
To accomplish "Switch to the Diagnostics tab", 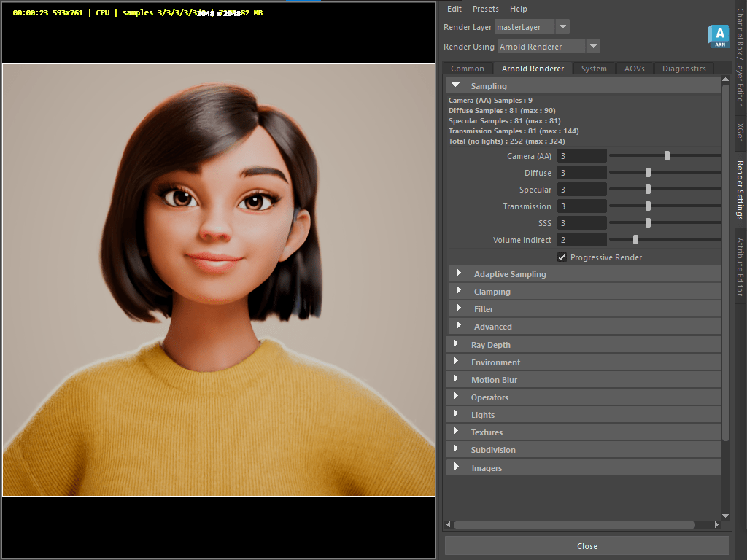I will (684, 69).
